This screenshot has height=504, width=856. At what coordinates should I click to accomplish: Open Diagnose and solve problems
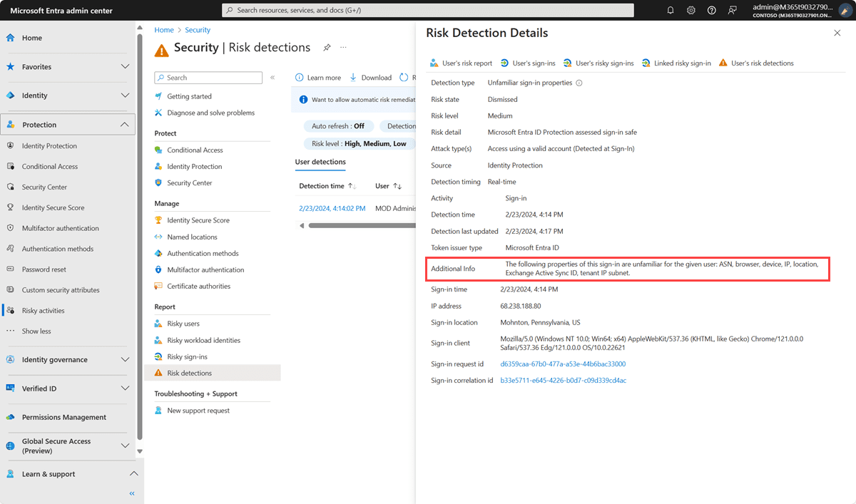pyautogui.click(x=210, y=113)
